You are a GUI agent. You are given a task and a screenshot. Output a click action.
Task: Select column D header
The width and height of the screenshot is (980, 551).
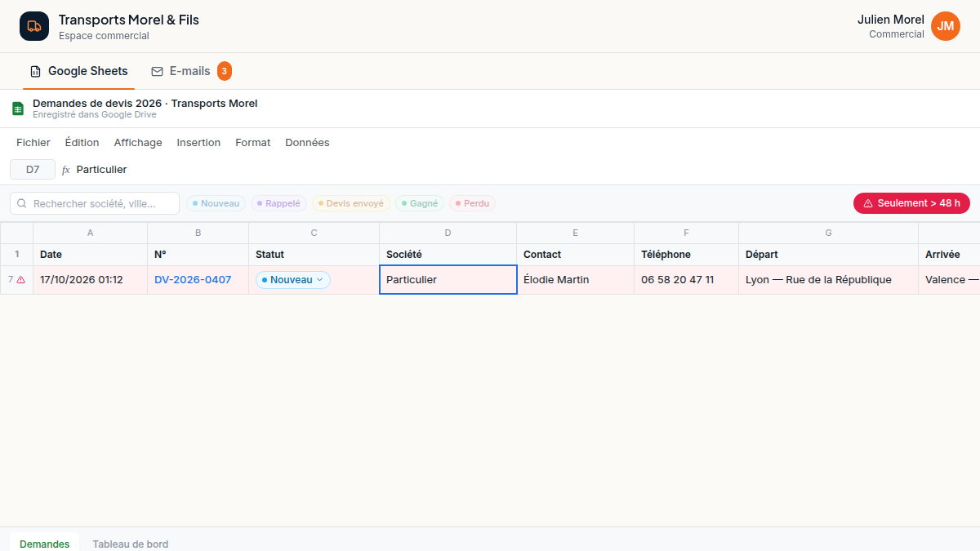(448, 233)
